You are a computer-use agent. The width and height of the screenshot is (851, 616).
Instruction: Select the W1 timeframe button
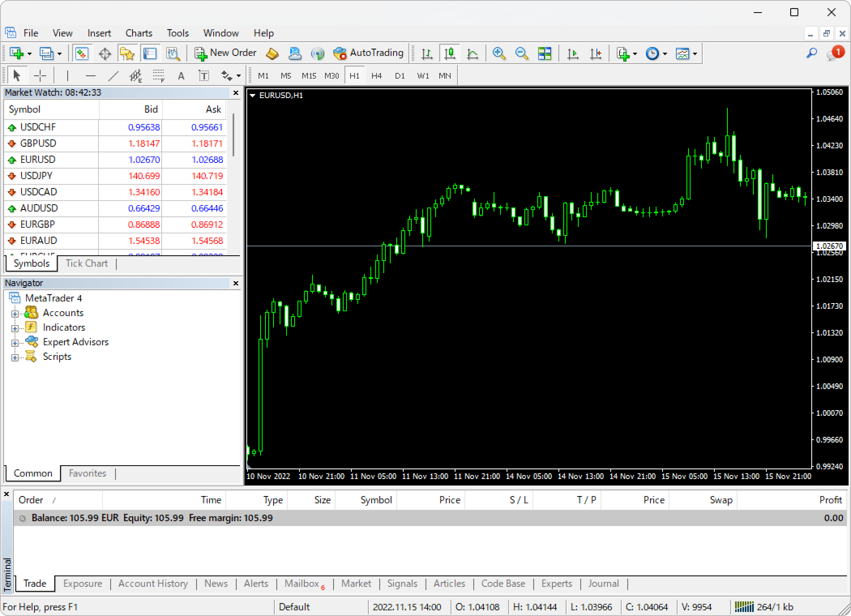[x=423, y=76]
